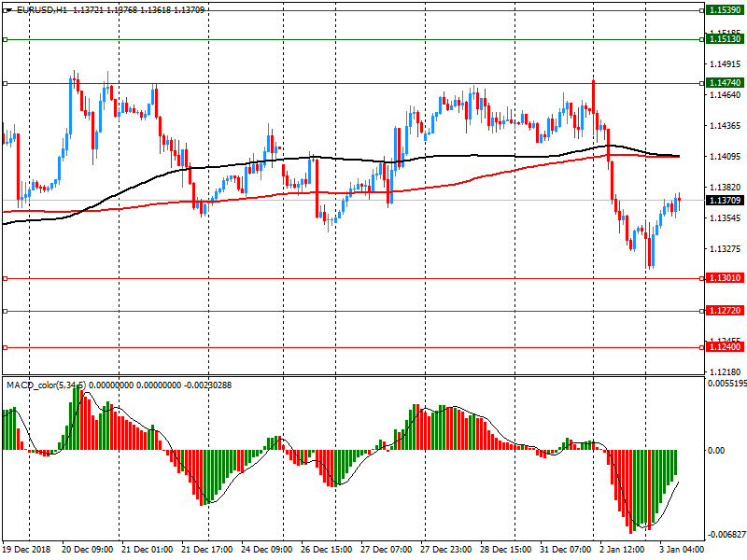Select the red 1.13010 support price label

click(725, 278)
